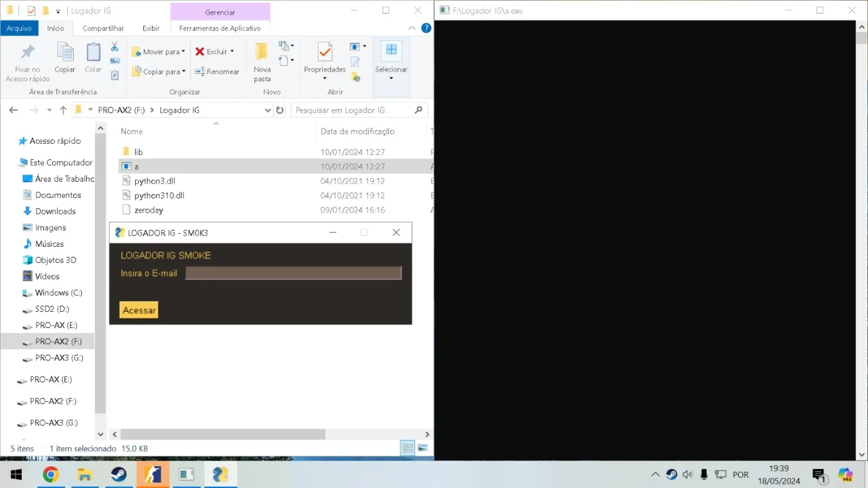
Task: Open Steam from taskbar
Action: pyautogui.click(x=118, y=475)
